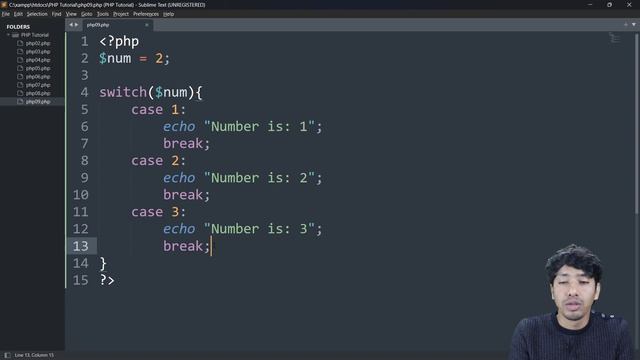Open the Project menu
This screenshot has height=360, width=640.
pyautogui.click(x=121, y=14)
